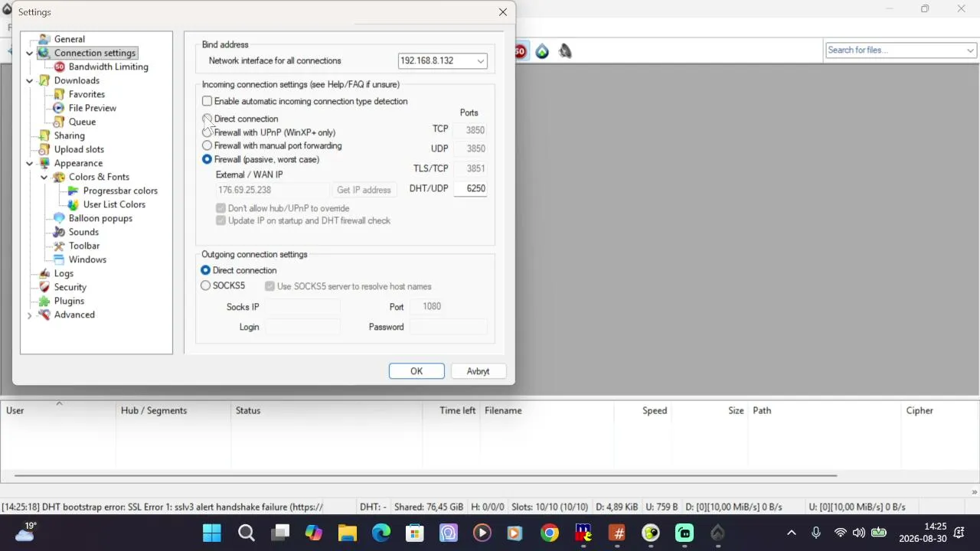Viewport: 980px width, 551px height.
Task: Click the Socks IP field
Action: pyautogui.click(x=302, y=307)
